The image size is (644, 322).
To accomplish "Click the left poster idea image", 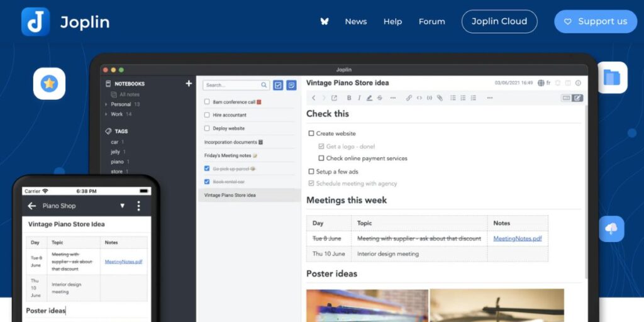I will point(367,305).
